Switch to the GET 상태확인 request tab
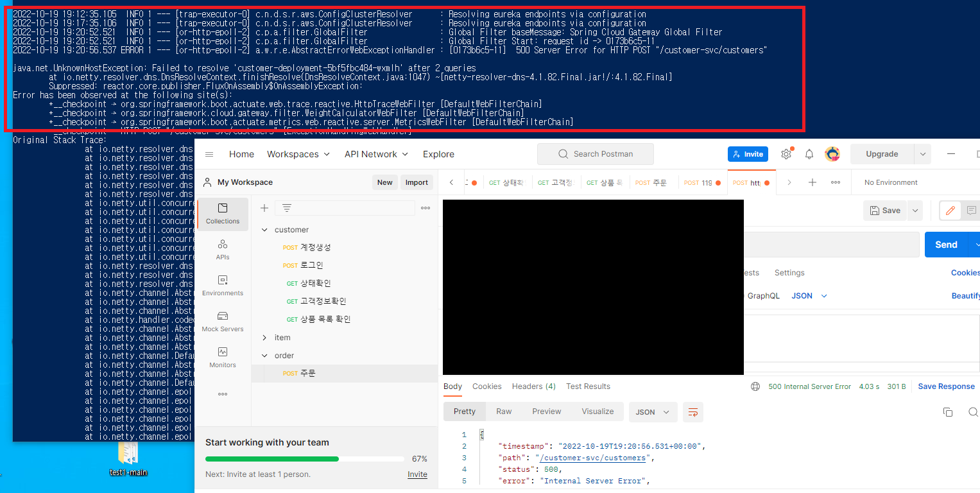Screen dimensions: 980x493 506,182
